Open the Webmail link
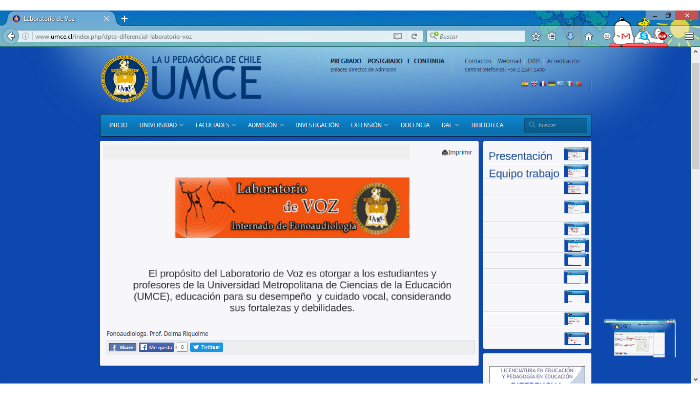Image resolution: width=700 pixels, height=394 pixels. coord(509,61)
